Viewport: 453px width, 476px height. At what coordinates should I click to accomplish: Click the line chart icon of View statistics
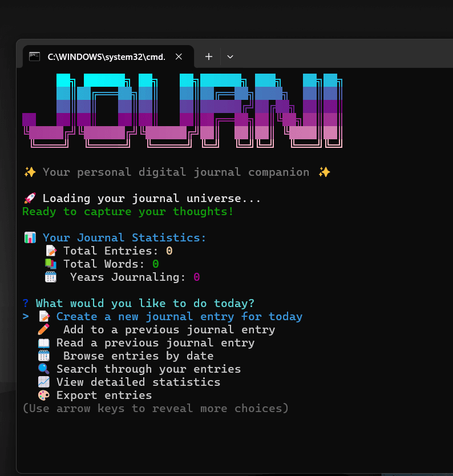point(44,382)
